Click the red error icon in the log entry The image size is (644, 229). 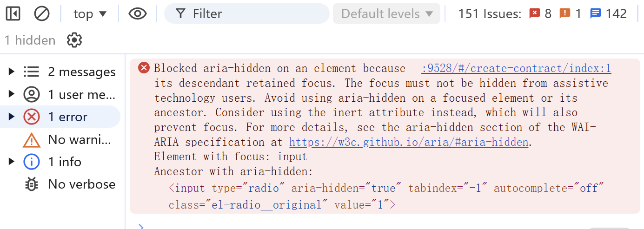[144, 68]
